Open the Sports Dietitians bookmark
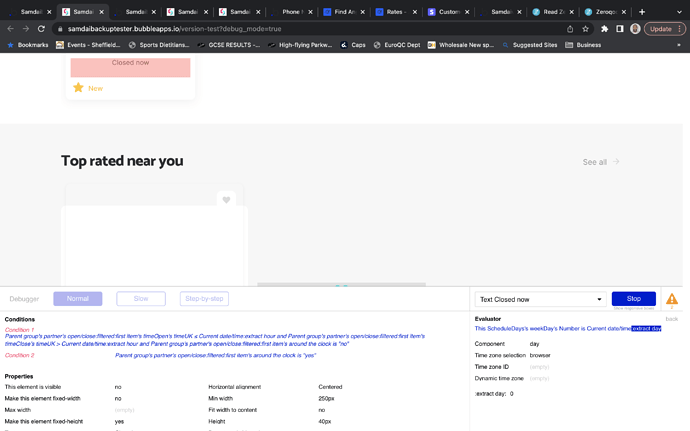690x431 pixels. [x=159, y=45]
